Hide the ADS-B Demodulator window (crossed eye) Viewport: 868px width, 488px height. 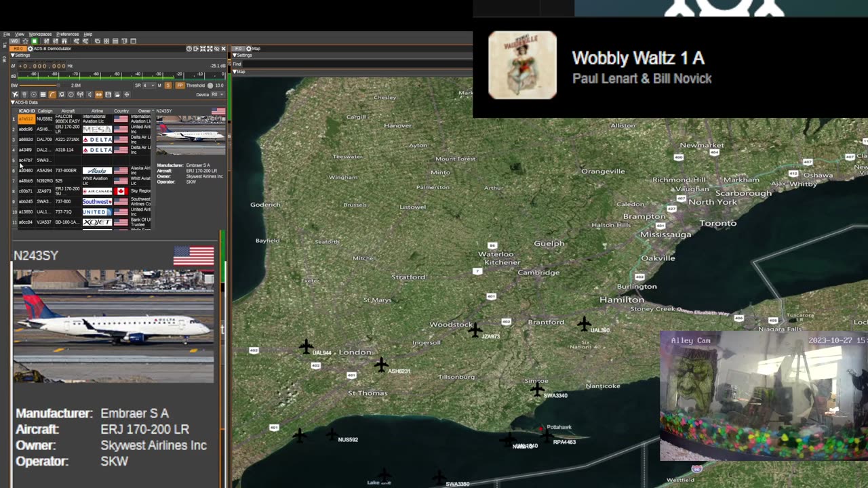tap(216, 49)
